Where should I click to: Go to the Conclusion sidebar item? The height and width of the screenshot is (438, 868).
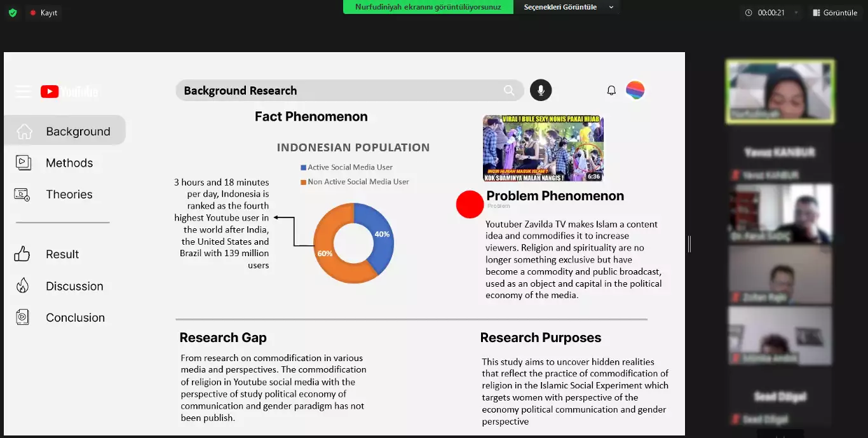click(x=75, y=318)
